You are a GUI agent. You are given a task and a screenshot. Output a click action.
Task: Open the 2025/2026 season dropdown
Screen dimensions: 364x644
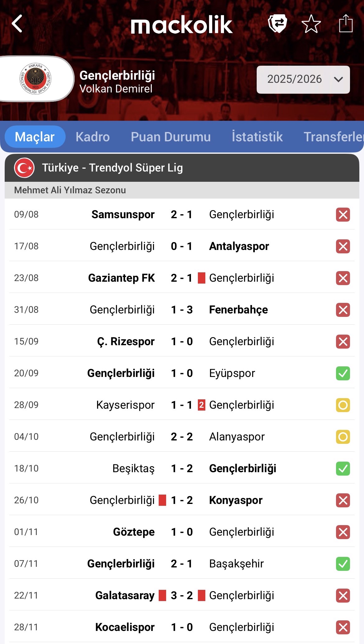click(x=303, y=79)
